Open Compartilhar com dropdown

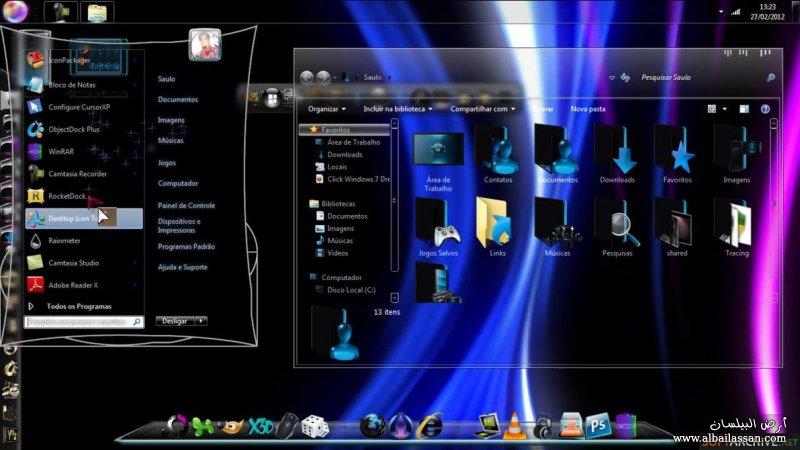pyautogui.click(x=483, y=109)
